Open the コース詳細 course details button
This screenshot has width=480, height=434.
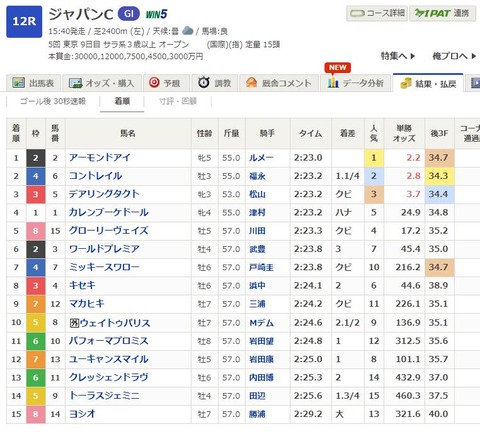[x=377, y=13]
